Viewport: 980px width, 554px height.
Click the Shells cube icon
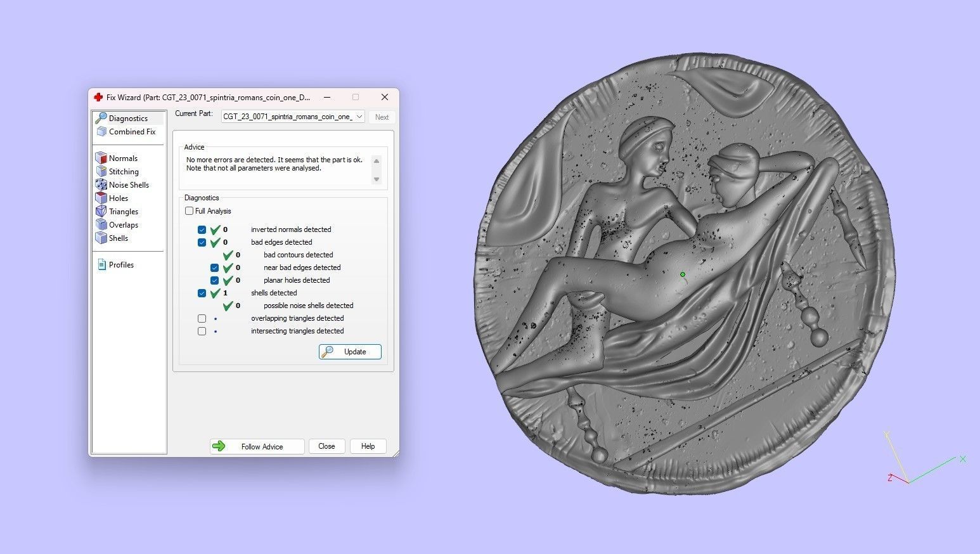(x=101, y=238)
